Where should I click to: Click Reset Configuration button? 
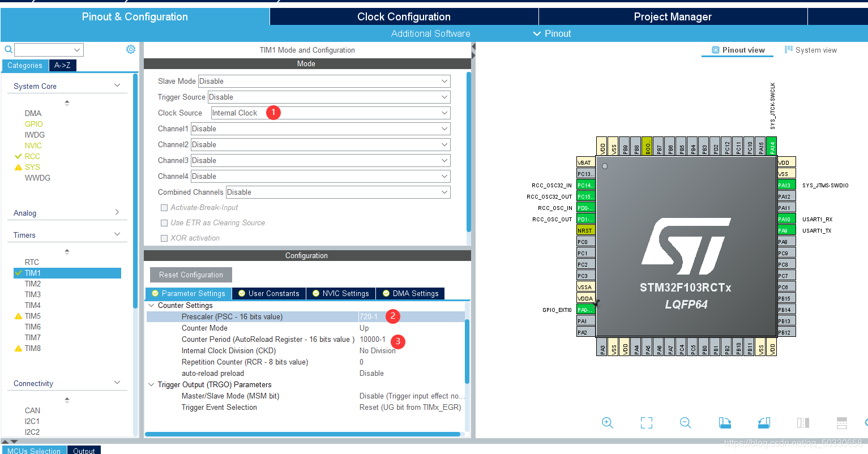[x=191, y=275]
